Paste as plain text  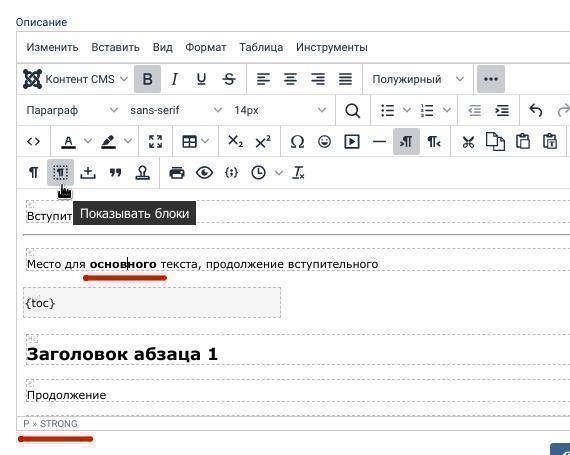pyautogui.click(x=550, y=141)
